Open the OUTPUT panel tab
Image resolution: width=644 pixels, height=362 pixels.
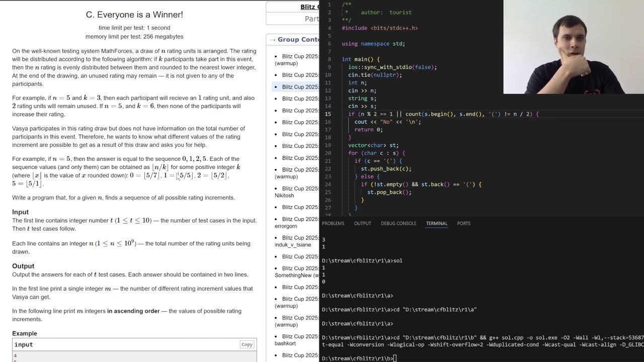[362, 223]
